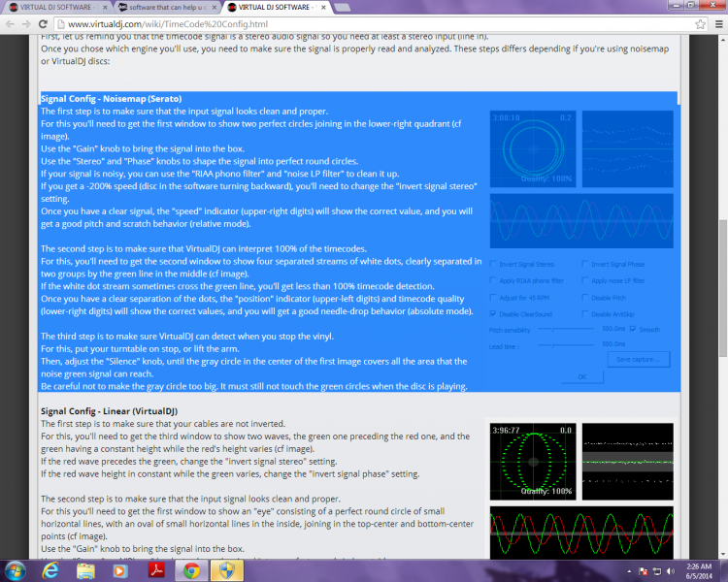Click the shield icon in taskbar
Image resolution: width=728 pixels, height=582 pixels.
[227, 571]
